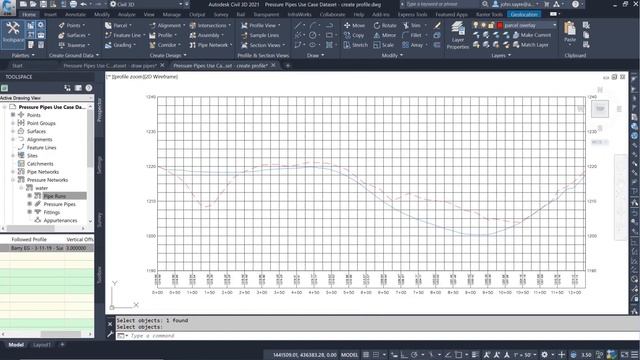Open the Insert ribbon tab
This screenshot has width=640, height=360.
(x=50, y=14)
